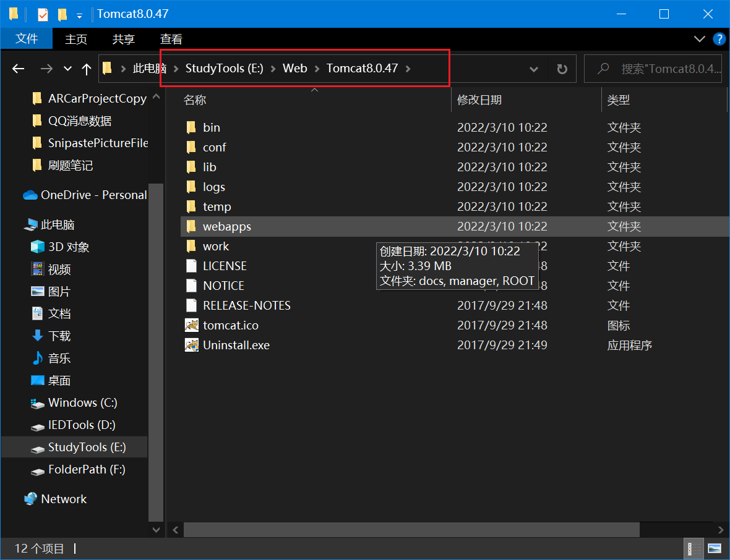
Task: Select the logs folder icon
Action: point(191,187)
